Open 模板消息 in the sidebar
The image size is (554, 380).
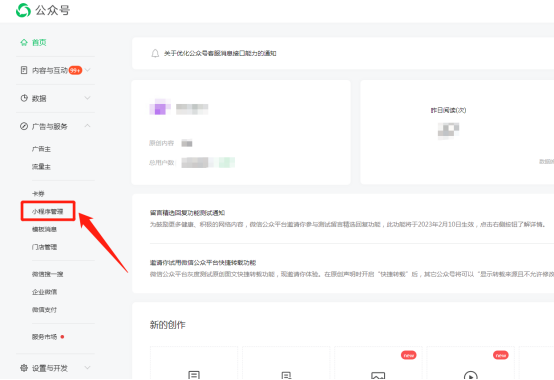45,229
